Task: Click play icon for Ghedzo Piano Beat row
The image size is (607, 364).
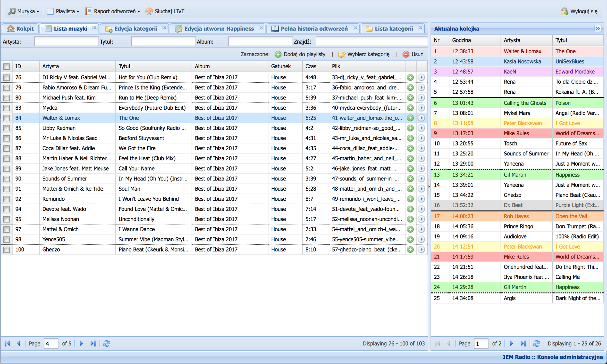Action: click(421, 250)
